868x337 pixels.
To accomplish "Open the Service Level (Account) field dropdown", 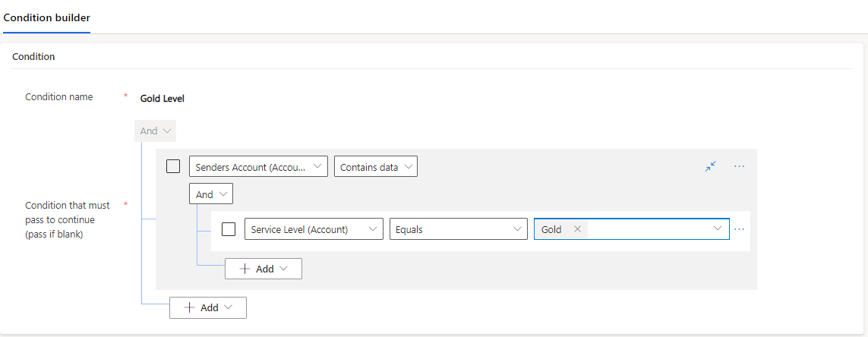I will [314, 229].
